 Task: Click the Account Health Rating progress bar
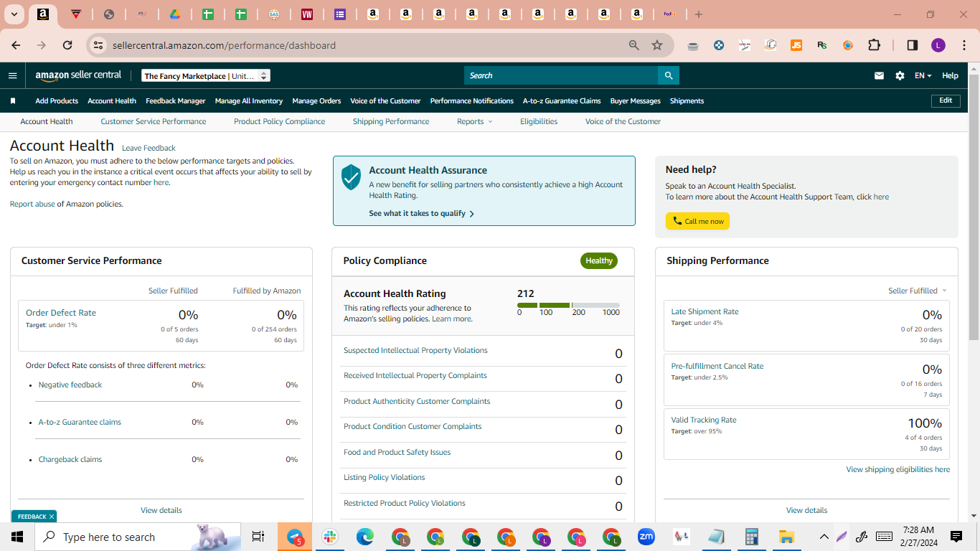(568, 305)
